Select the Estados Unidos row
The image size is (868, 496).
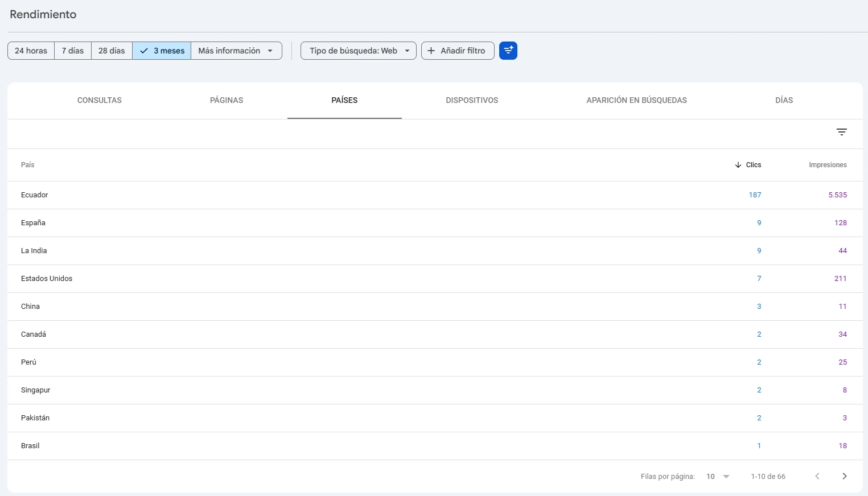click(x=435, y=279)
